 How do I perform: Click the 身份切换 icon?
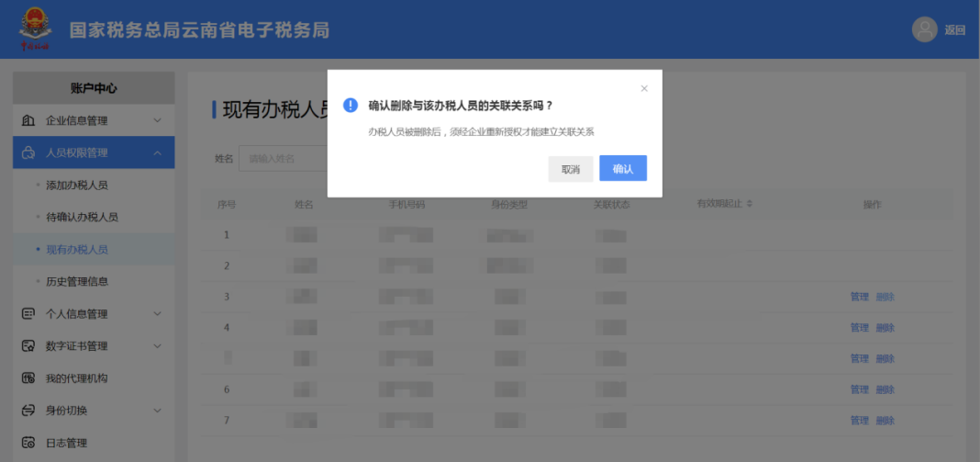point(28,411)
